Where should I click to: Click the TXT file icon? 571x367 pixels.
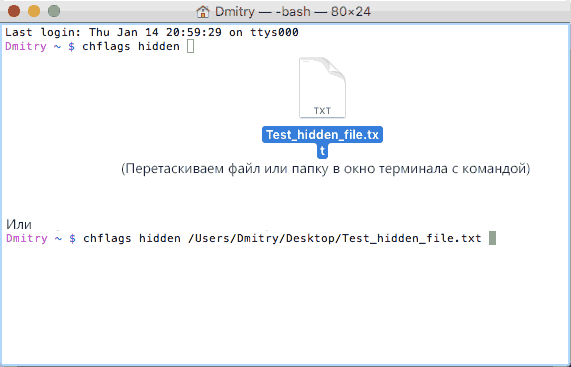pyautogui.click(x=322, y=88)
